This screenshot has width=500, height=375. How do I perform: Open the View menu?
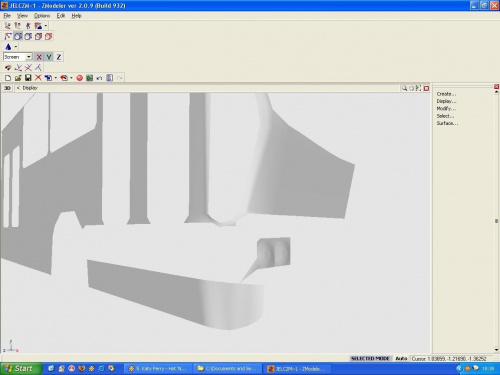pyautogui.click(x=22, y=16)
